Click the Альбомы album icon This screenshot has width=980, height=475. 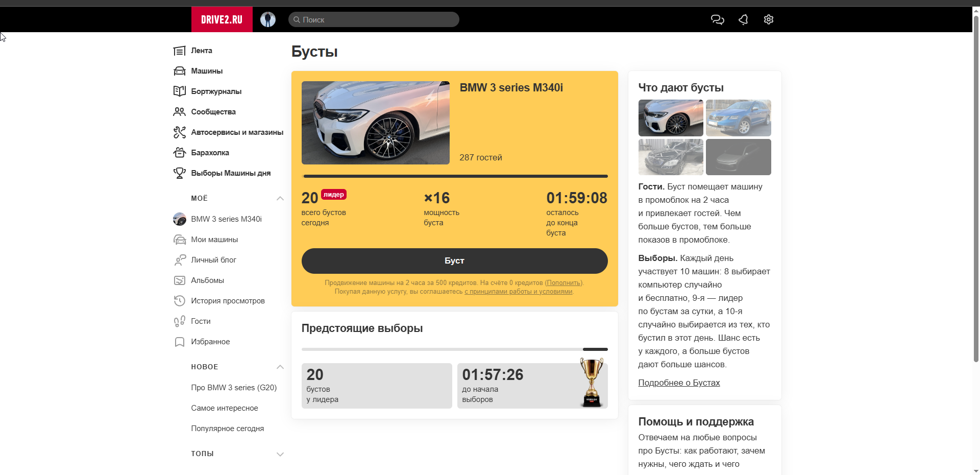[x=179, y=280]
